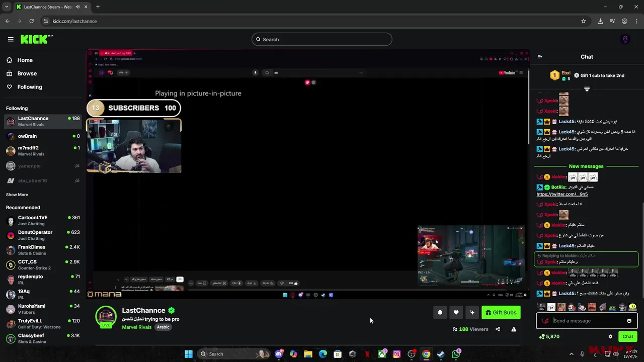Open chat settings gear icon
The height and width of the screenshot is (362, 644).
click(x=610, y=337)
